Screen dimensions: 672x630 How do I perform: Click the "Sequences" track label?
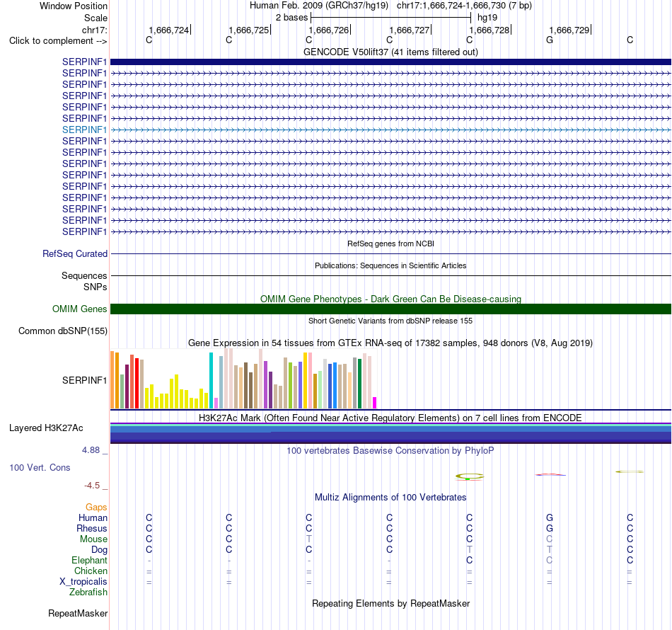(84, 276)
